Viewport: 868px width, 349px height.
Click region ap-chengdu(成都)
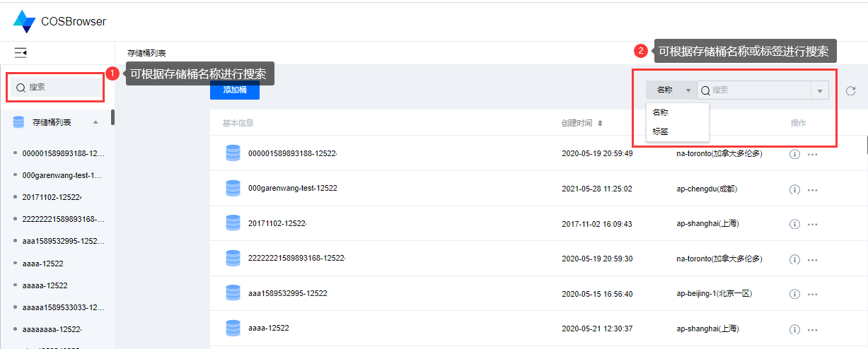[x=708, y=189]
